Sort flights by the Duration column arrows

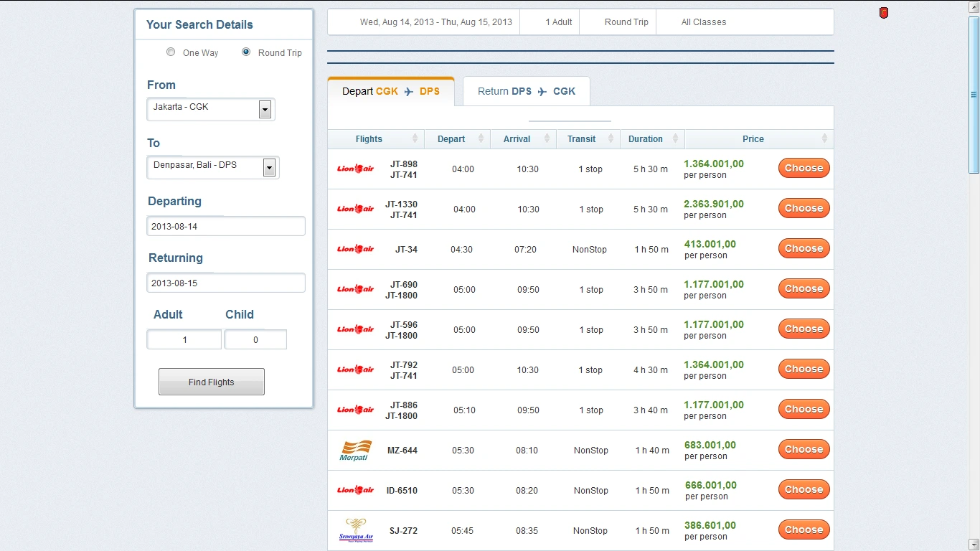point(675,138)
